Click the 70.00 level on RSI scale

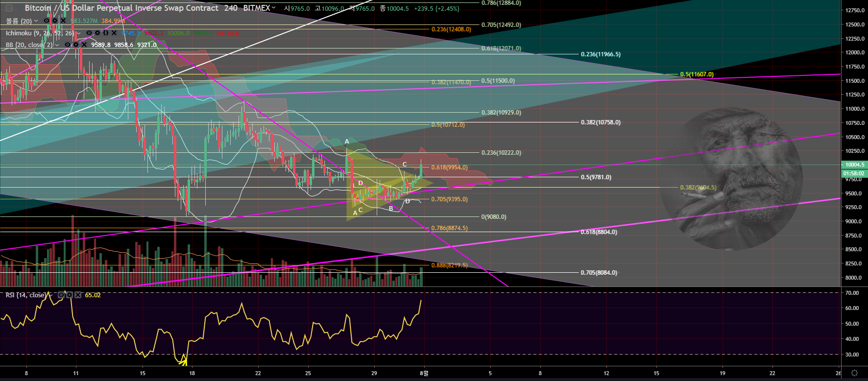852,293
